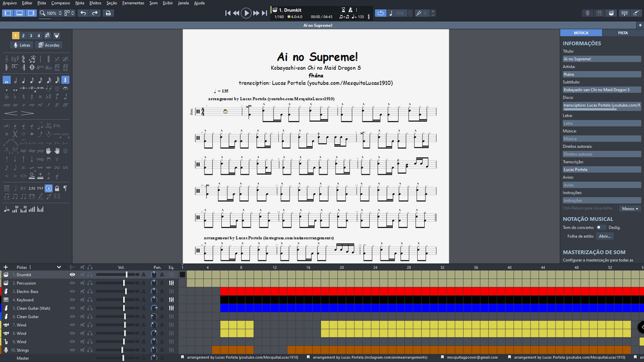Add a new track
Image resolution: width=644 pixels, height=362 pixels.
5,267
